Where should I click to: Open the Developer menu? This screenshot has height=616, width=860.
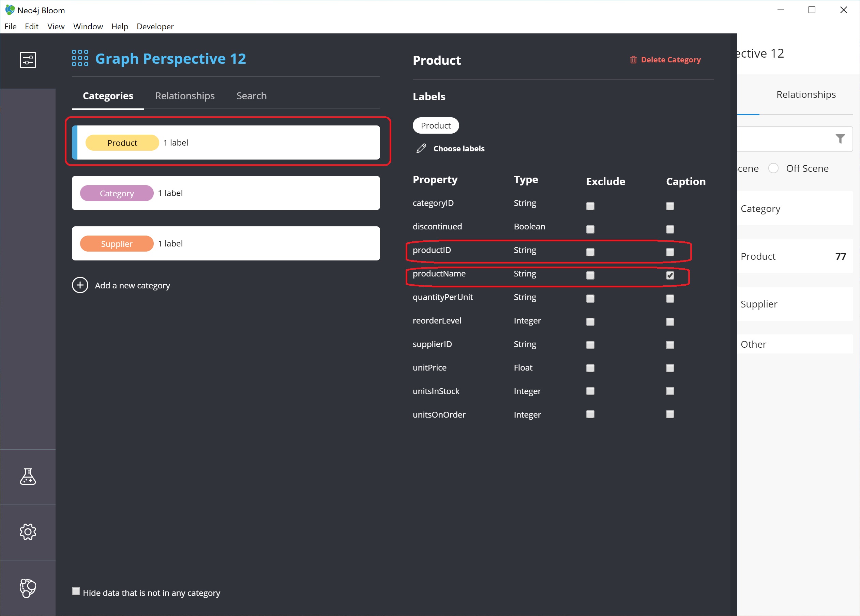pos(155,27)
